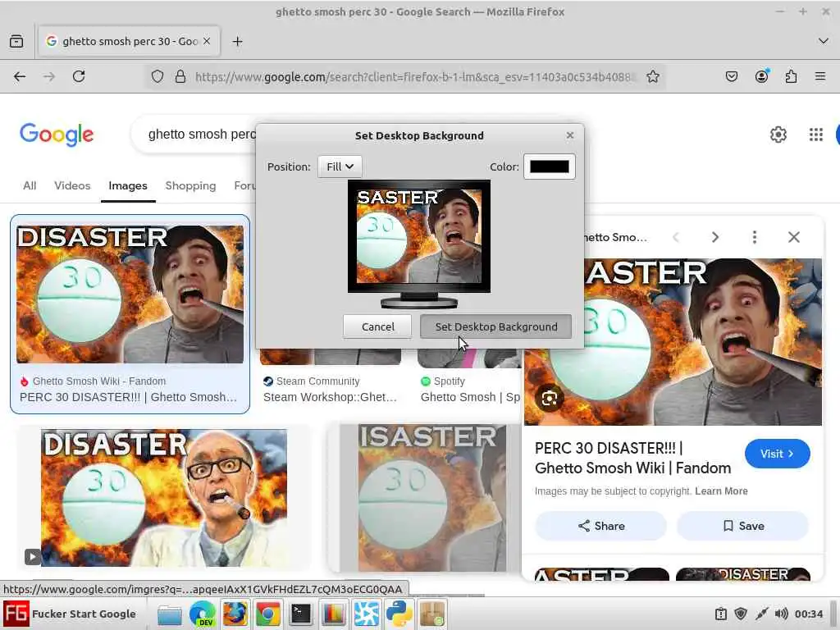
Task: Open the black Color swatch picker
Action: [x=549, y=167]
